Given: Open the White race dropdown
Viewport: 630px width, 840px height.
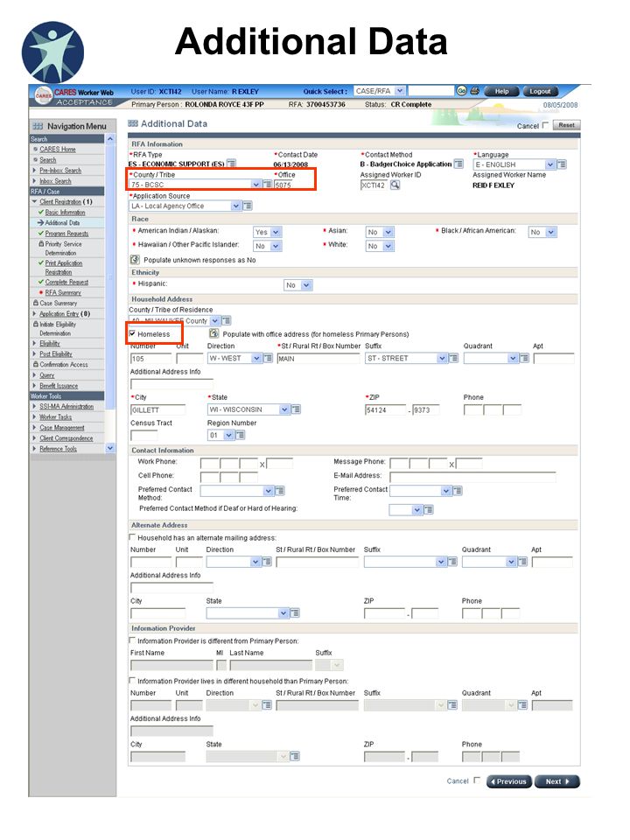Looking at the screenshot, I should [380, 246].
